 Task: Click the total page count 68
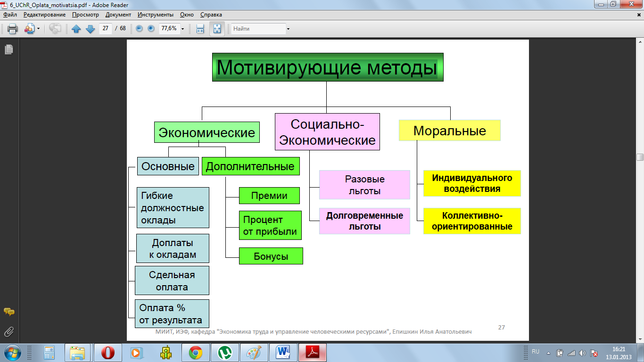coord(123,28)
